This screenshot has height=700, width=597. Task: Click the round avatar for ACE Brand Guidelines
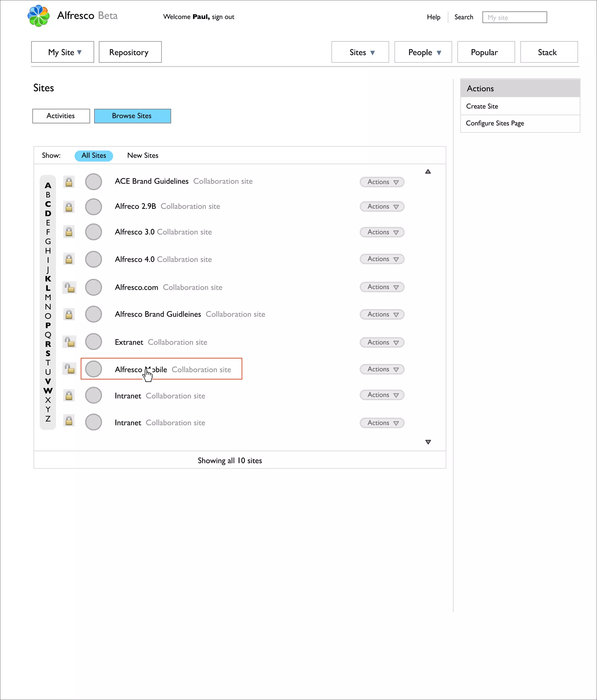[x=94, y=182]
